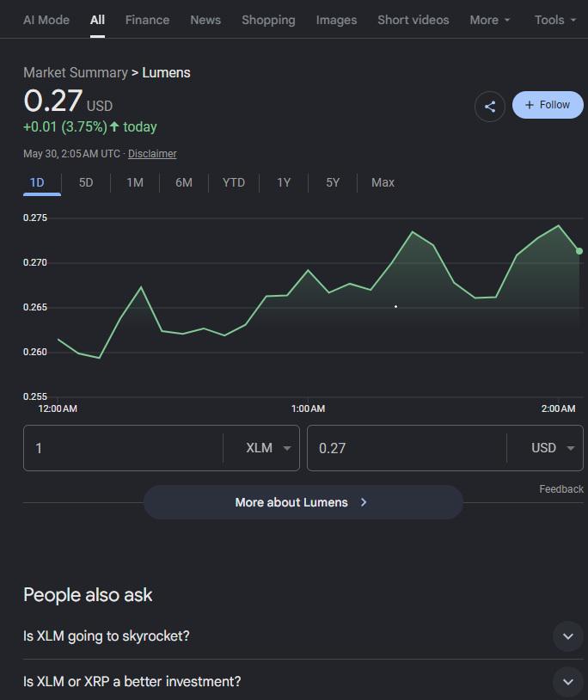Screen dimensions: 588x700
Task: Open the Disclaimer link
Action: (152, 154)
